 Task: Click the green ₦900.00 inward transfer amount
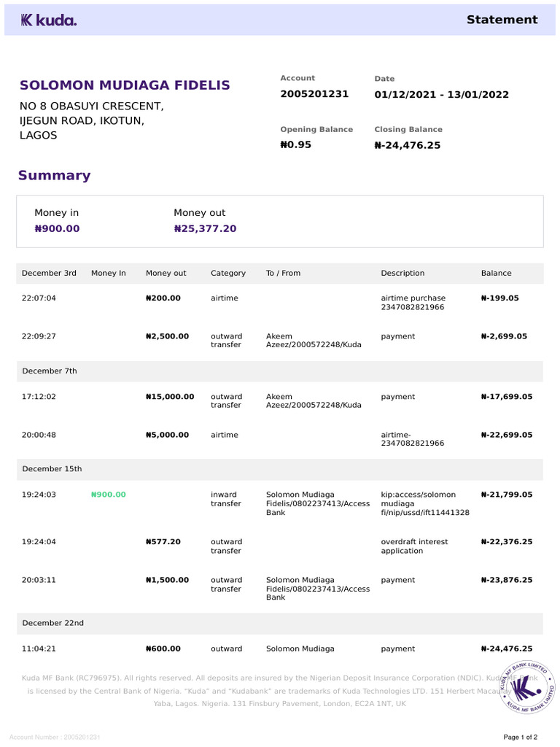tap(109, 495)
